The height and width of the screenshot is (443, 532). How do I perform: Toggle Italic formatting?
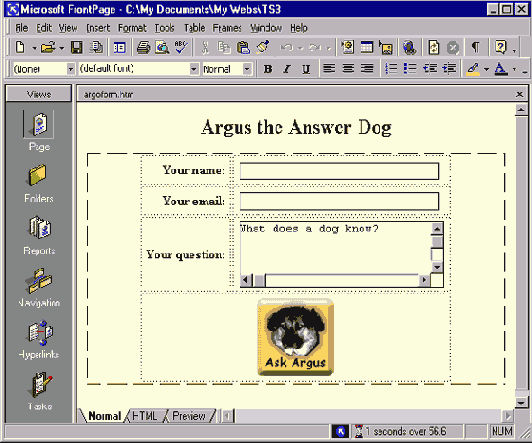click(x=287, y=69)
